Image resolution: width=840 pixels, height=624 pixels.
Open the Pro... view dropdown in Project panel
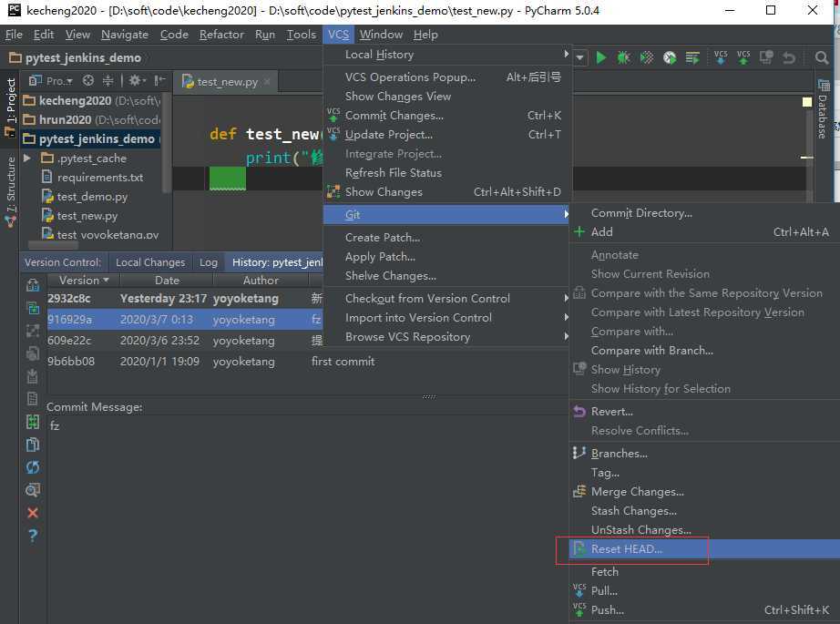click(x=51, y=80)
